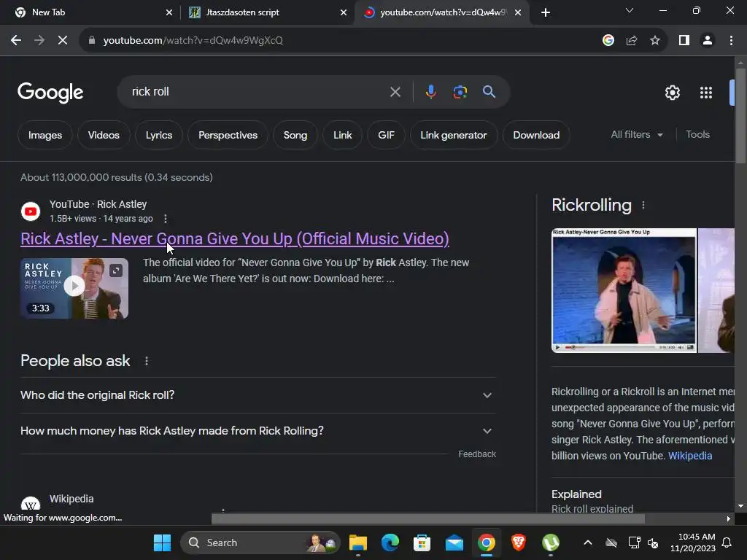Open Microsoft Store from taskbar
Viewport: 747px width, 560px height.
(422, 542)
